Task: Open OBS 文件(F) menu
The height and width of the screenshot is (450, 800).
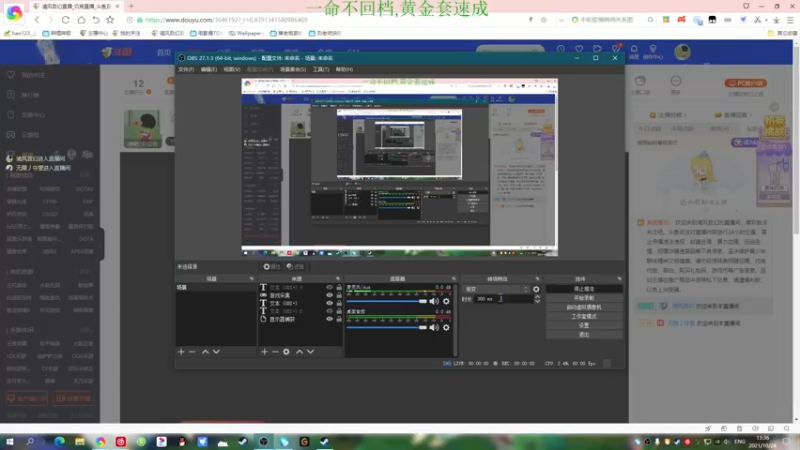Action: point(186,69)
